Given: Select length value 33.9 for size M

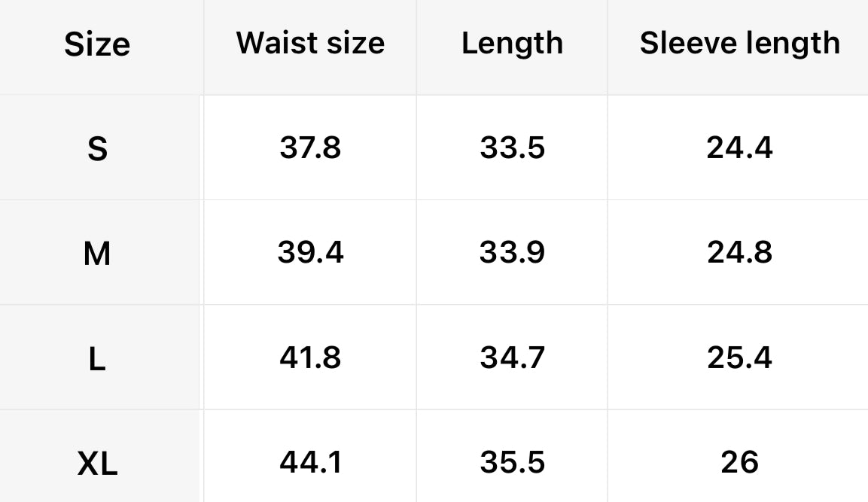Looking at the screenshot, I should (512, 252).
